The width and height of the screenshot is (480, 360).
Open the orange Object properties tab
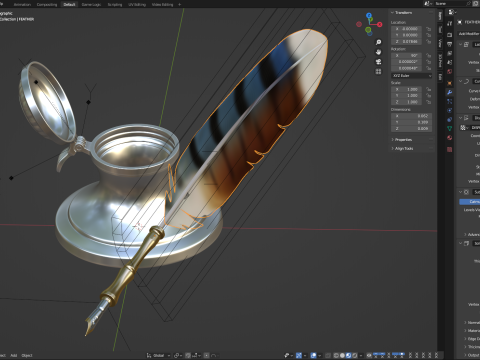(x=449, y=83)
